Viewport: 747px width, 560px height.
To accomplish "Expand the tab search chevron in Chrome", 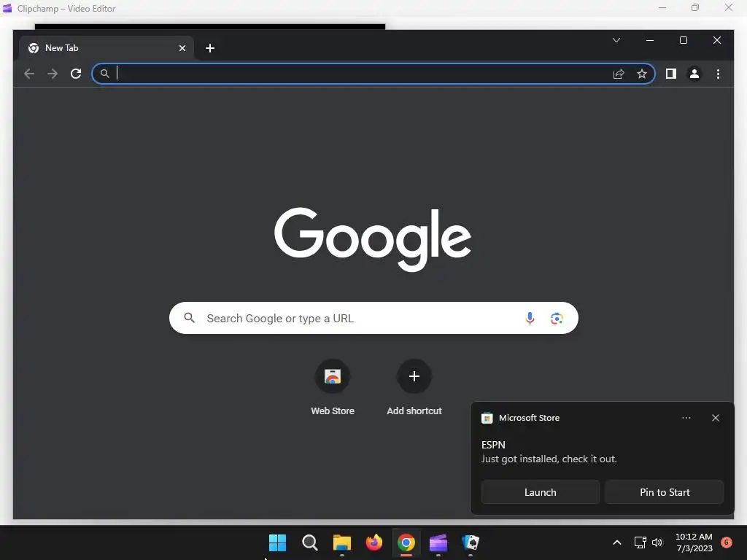I will click(x=616, y=40).
